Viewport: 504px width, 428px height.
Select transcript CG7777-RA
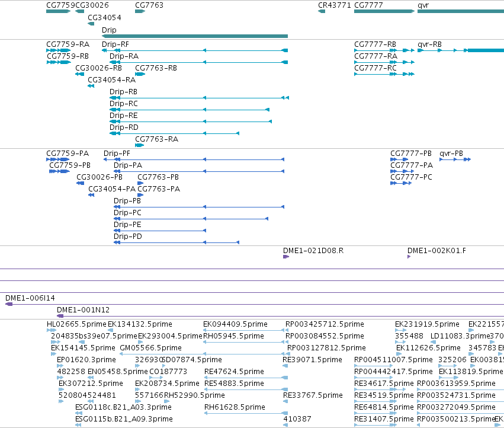pyautogui.click(x=375, y=56)
